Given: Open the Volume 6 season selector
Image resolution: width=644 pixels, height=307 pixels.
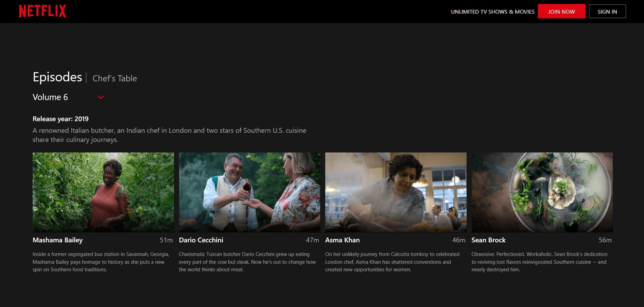Looking at the screenshot, I should coord(50,97).
